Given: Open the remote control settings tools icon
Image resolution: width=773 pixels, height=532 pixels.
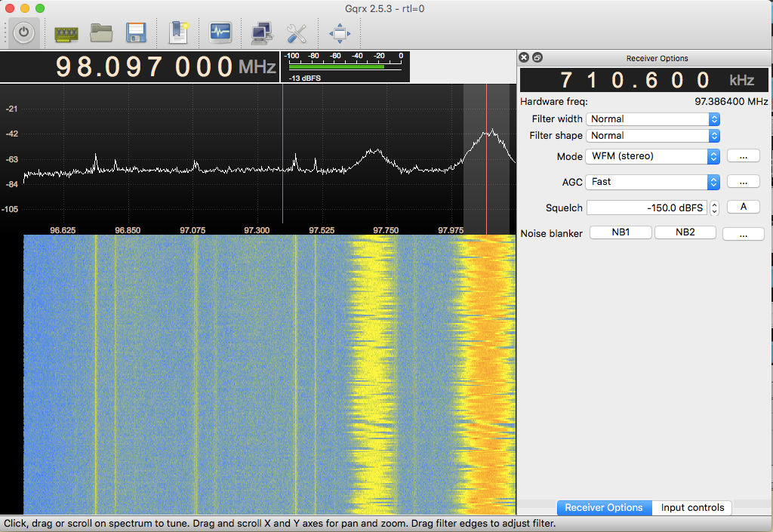Looking at the screenshot, I should pos(296,32).
